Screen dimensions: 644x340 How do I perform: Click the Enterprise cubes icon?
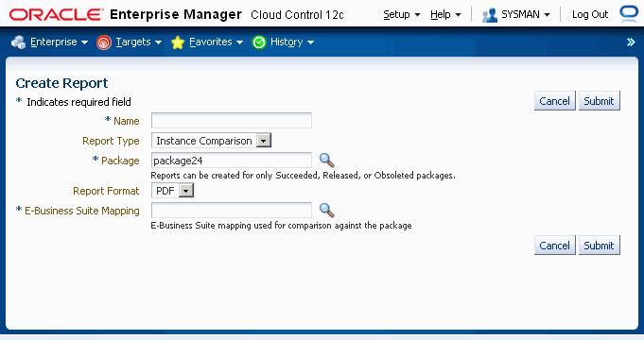(x=19, y=42)
